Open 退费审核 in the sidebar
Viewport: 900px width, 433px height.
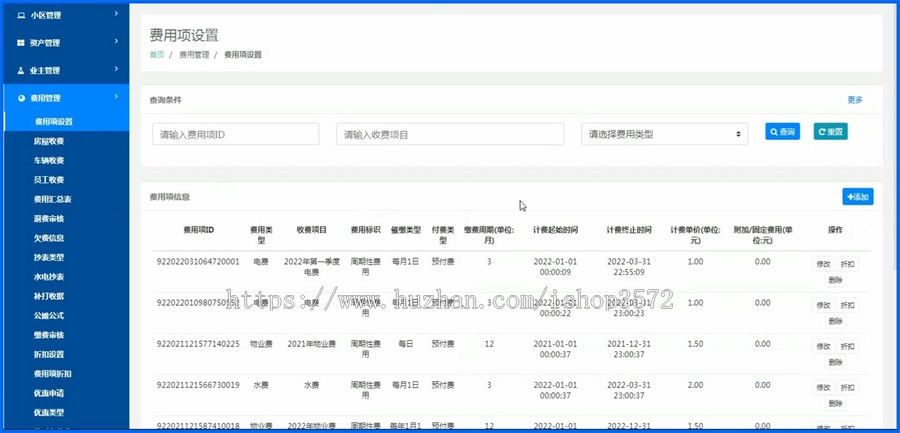click(x=49, y=219)
